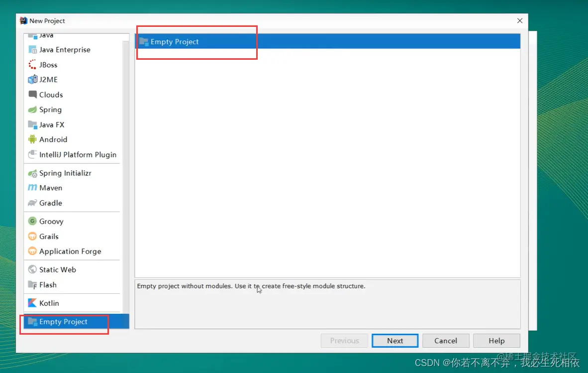
Task: Choose Clouds from project list
Action: [x=72, y=95]
